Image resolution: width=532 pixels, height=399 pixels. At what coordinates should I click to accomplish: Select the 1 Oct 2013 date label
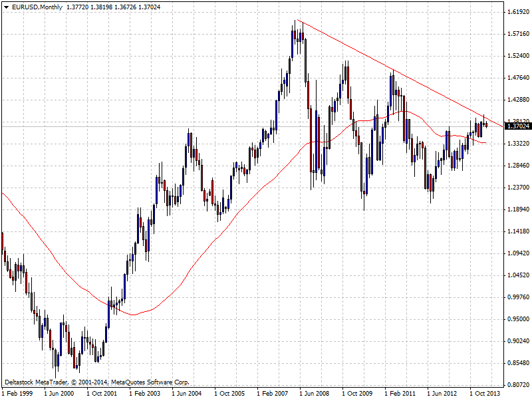tap(485, 393)
